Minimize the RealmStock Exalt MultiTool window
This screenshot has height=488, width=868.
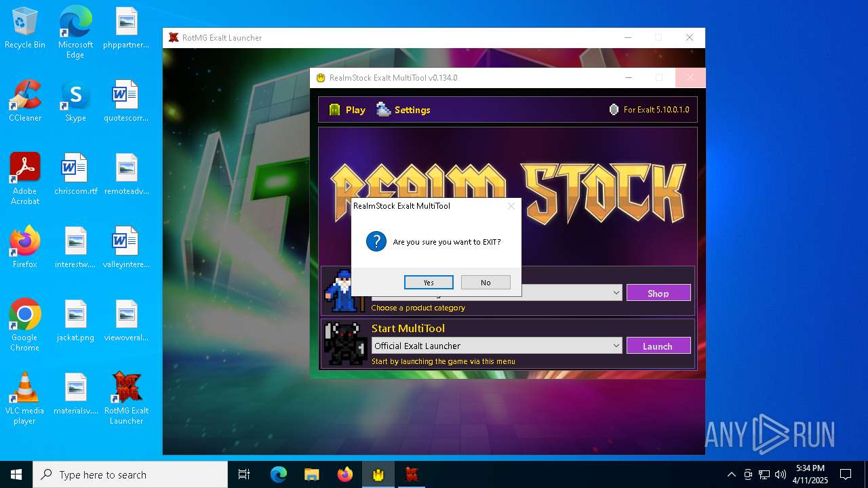click(x=628, y=78)
